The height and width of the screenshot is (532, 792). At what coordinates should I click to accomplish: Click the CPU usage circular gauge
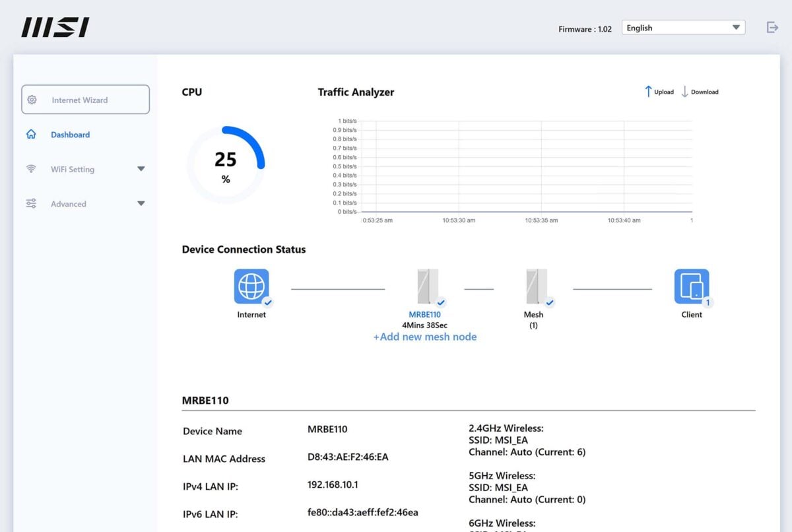[226, 163]
